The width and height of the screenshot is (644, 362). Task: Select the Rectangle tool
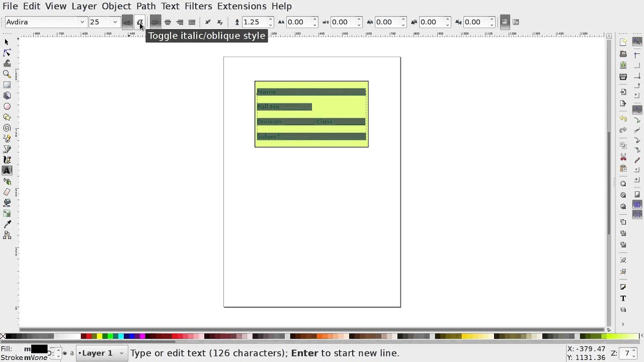(x=7, y=85)
